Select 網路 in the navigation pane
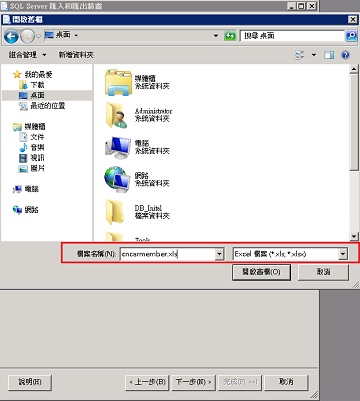The image size is (360, 401). 31,210
